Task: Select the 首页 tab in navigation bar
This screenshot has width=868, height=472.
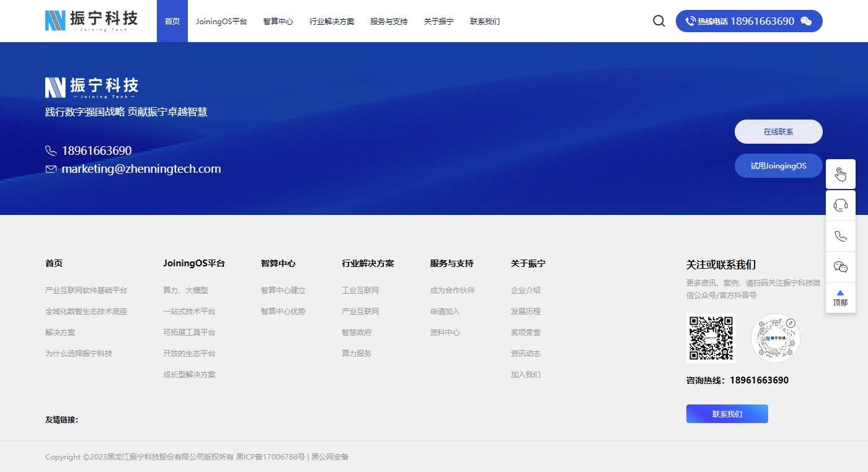Action: pos(172,22)
